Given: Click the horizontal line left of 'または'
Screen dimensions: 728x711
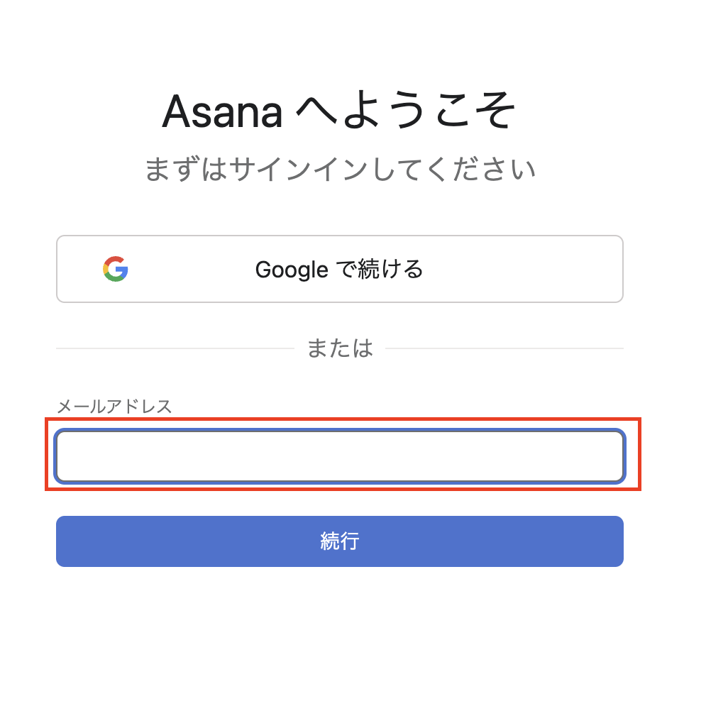Looking at the screenshot, I should tap(175, 348).
